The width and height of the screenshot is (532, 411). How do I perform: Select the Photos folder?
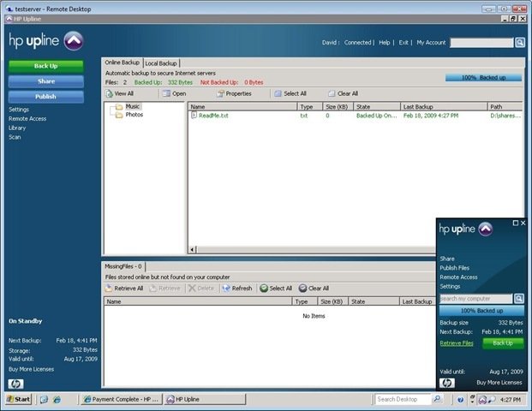tap(129, 115)
